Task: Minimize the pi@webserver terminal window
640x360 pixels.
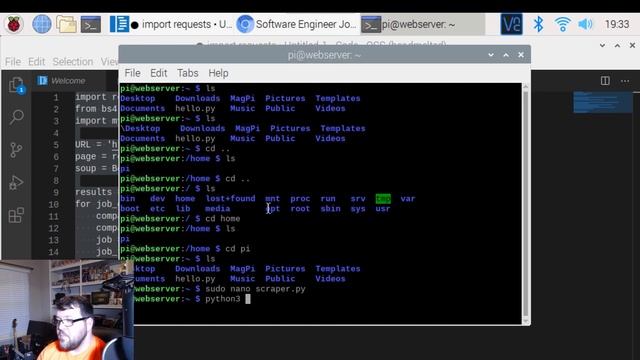Action: [491, 55]
